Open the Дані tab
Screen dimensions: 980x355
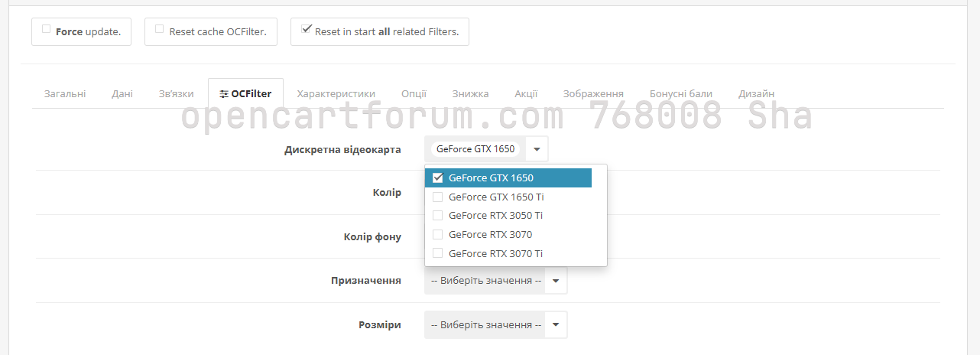point(122,93)
